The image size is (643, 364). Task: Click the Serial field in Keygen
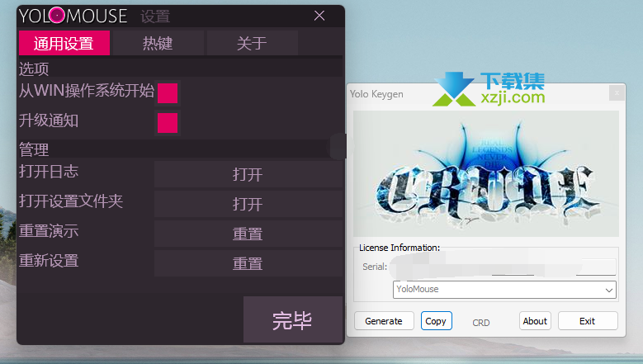[x=503, y=267]
